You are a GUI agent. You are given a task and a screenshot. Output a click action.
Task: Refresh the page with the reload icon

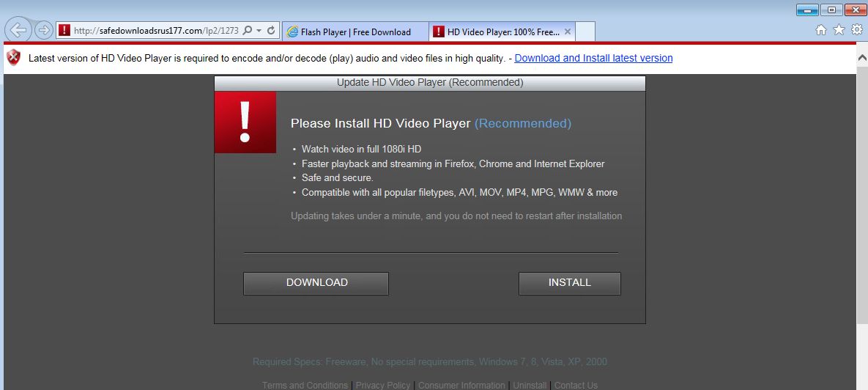click(271, 31)
